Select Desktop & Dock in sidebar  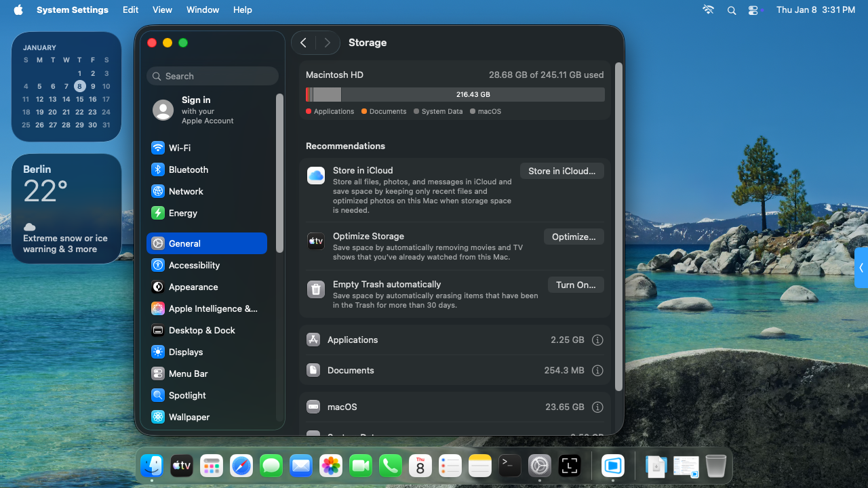[201, 330]
